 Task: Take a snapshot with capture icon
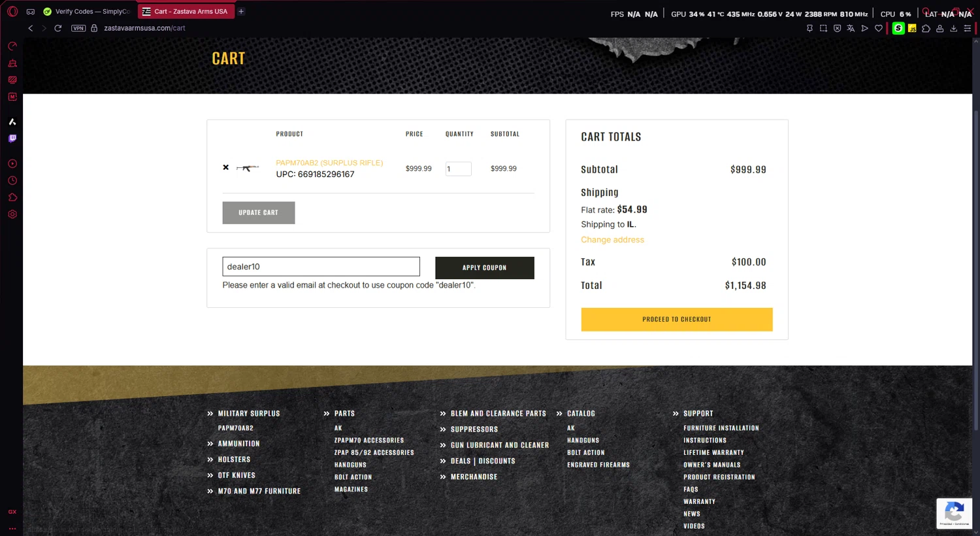(x=823, y=28)
